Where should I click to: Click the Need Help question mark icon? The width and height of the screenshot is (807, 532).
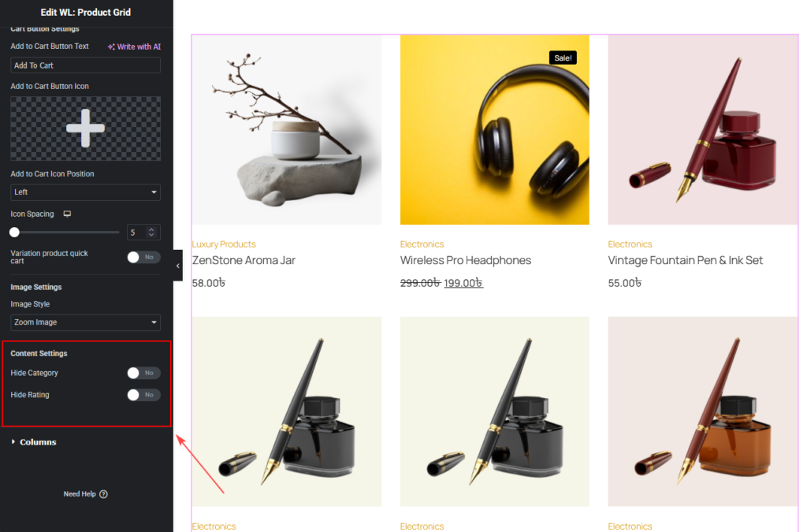[x=103, y=494]
